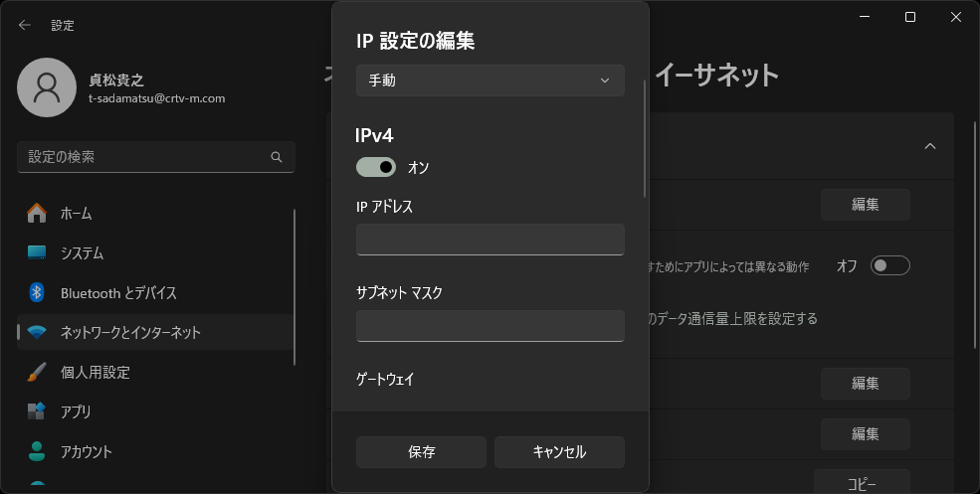Click the 保存 button

click(421, 452)
